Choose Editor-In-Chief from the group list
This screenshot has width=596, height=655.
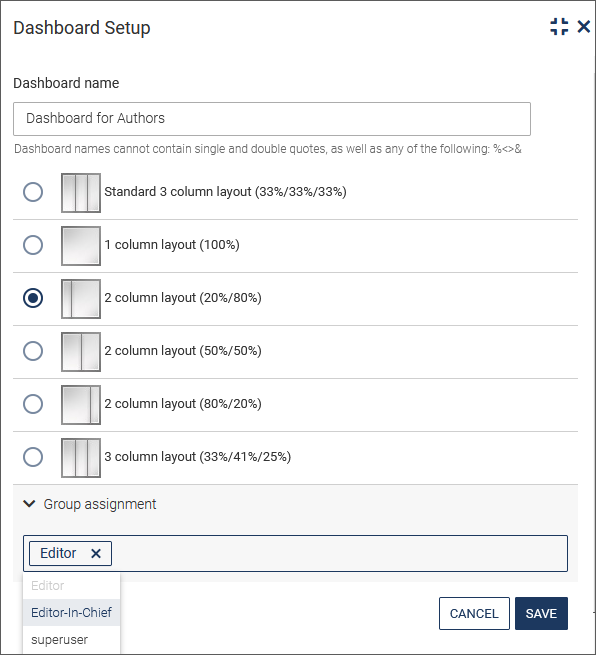pyautogui.click(x=71, y=612)
